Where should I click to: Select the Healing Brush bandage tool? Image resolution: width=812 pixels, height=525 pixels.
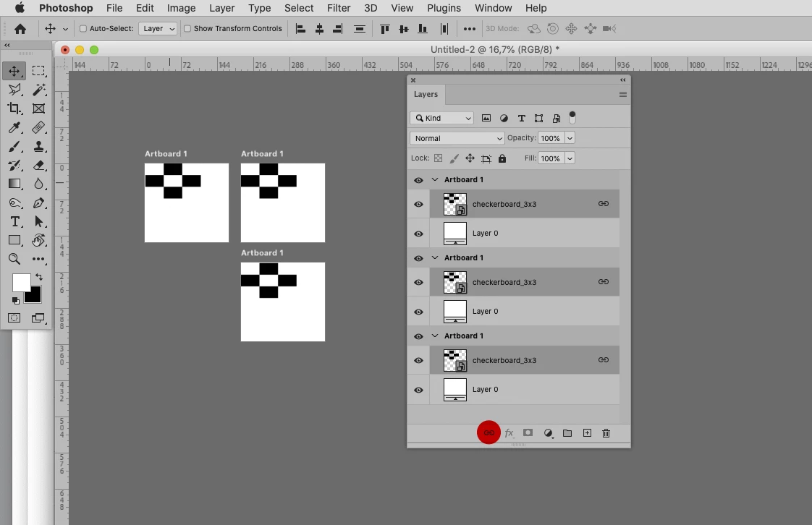click(38, 127)
